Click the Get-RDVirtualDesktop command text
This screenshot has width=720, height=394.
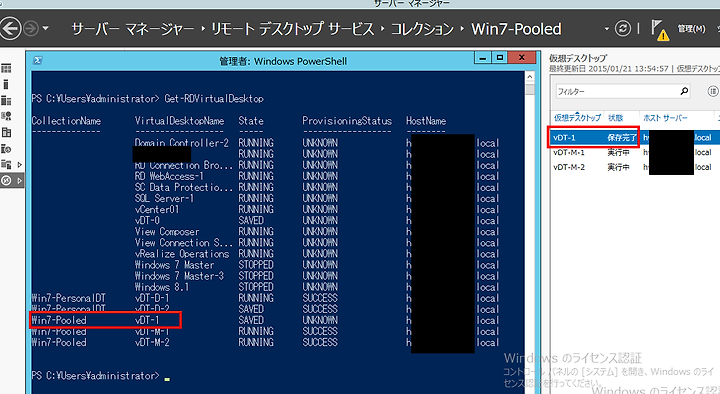coord(214,99)
